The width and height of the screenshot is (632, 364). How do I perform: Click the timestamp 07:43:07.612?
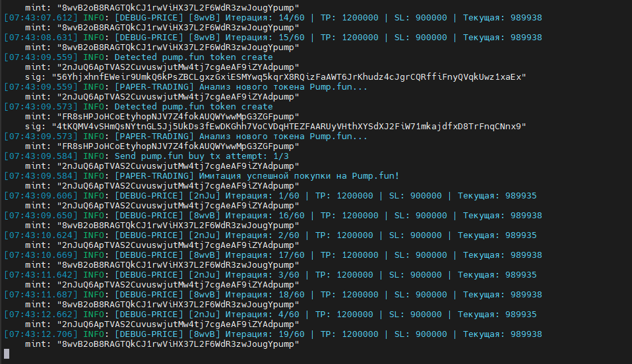pos(40,18)
